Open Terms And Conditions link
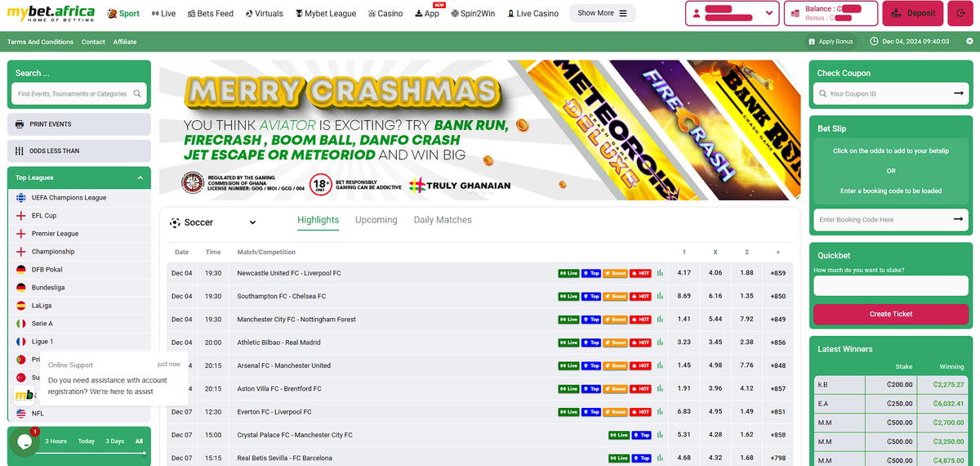The width and height of the screenshot is (980, 466). [x=40, y=42]
